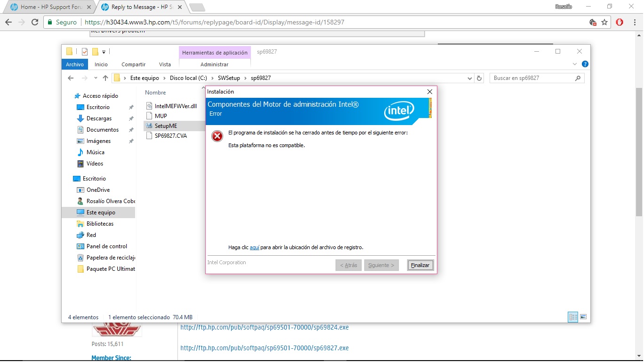
Task: Open the Rosalío profile button in Chrome
Action: click(x=564, y=7)
